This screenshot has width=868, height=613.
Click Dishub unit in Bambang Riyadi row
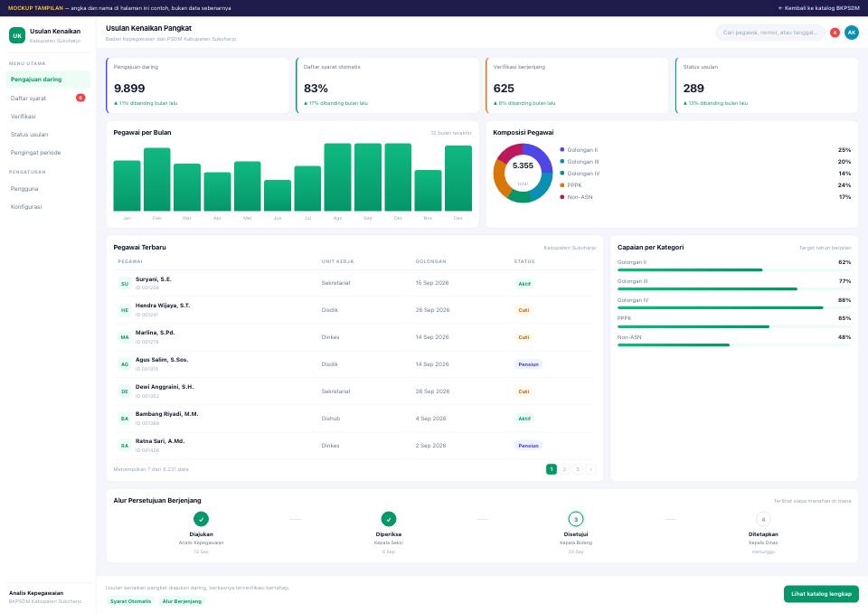pos(331,419)
